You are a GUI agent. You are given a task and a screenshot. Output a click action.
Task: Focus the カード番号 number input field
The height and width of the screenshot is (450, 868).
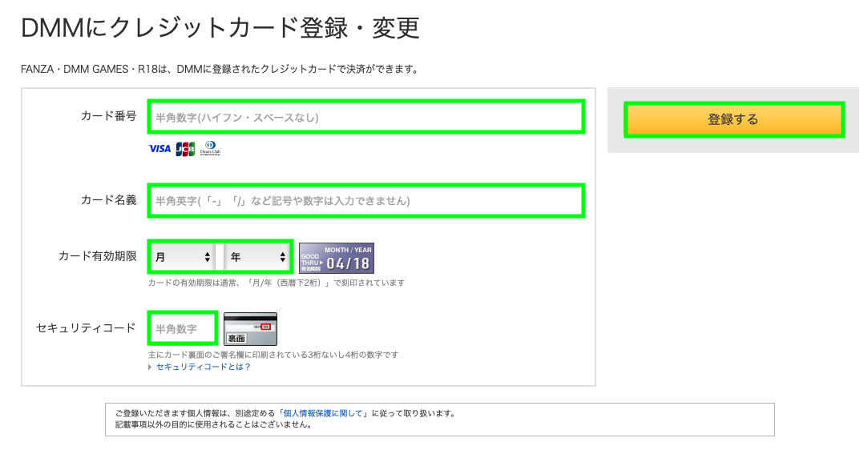(x=365, y=117)
